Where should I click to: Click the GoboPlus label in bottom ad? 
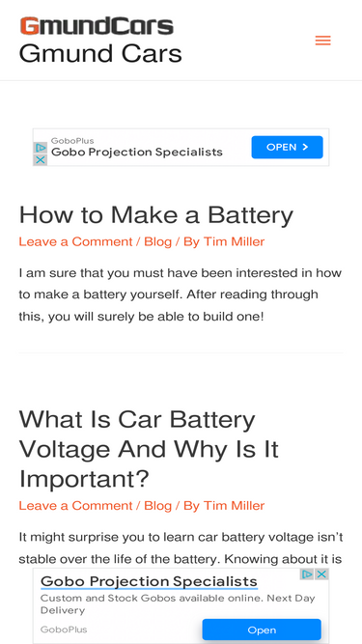click(x=63, y=630)
